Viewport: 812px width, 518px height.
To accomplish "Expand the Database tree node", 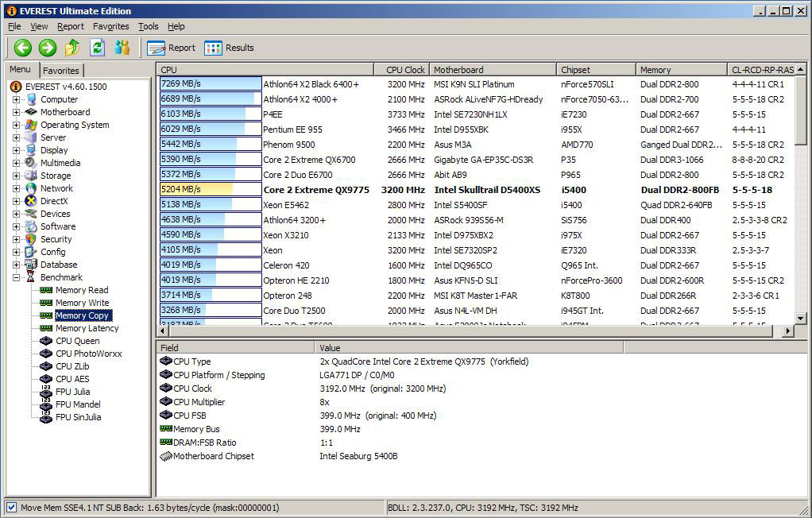I will pos(16,265).
